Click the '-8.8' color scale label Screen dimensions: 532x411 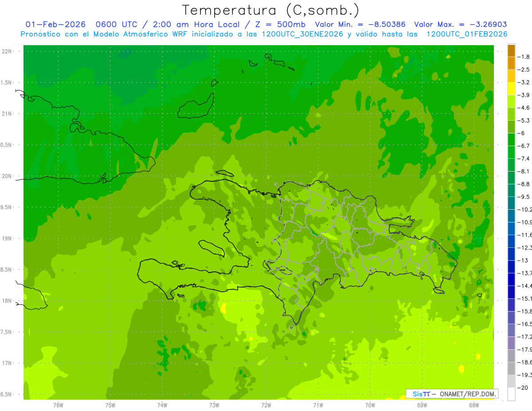pos(524,184)
